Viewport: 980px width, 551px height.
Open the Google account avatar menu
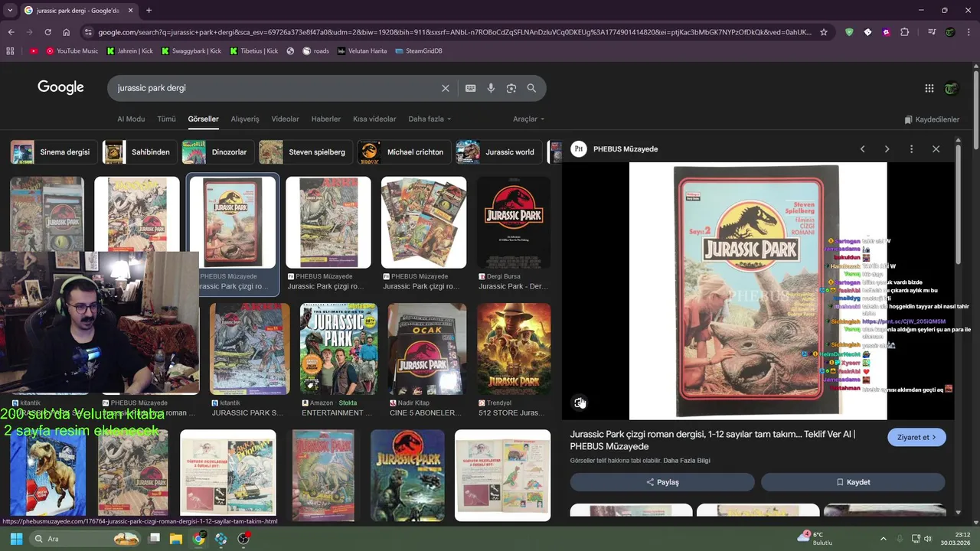951,88
